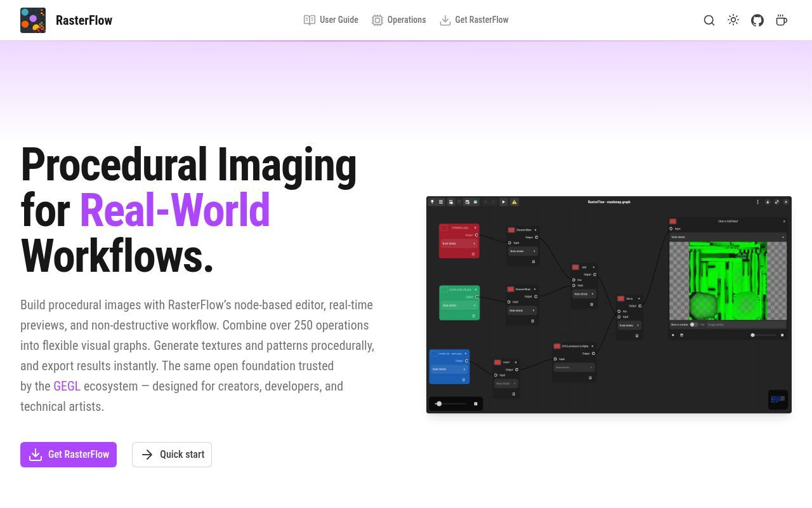Follow the purple GEGL link
812x508 pixels.
click(67, 386)
